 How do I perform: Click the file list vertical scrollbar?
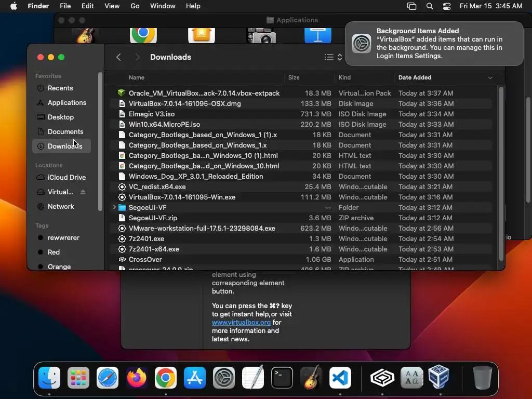pos(501,174)
